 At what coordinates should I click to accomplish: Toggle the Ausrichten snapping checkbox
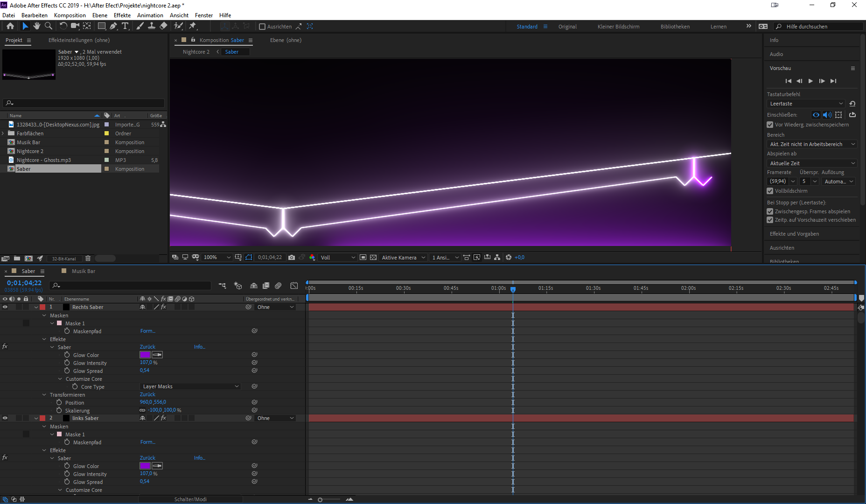(x=262, y=27)
